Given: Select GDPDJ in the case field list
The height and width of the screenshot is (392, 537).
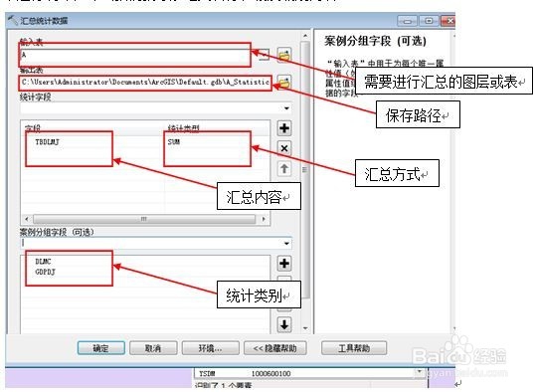Looking at the screenshot, I should [x=45, y=272].
